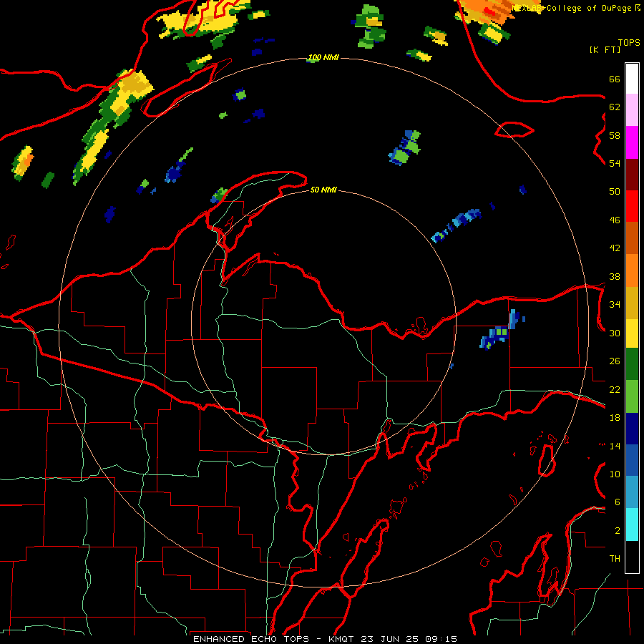Click the 66 legend value
The height and width of the screenshot is (644, 644).
coord(615,79)
